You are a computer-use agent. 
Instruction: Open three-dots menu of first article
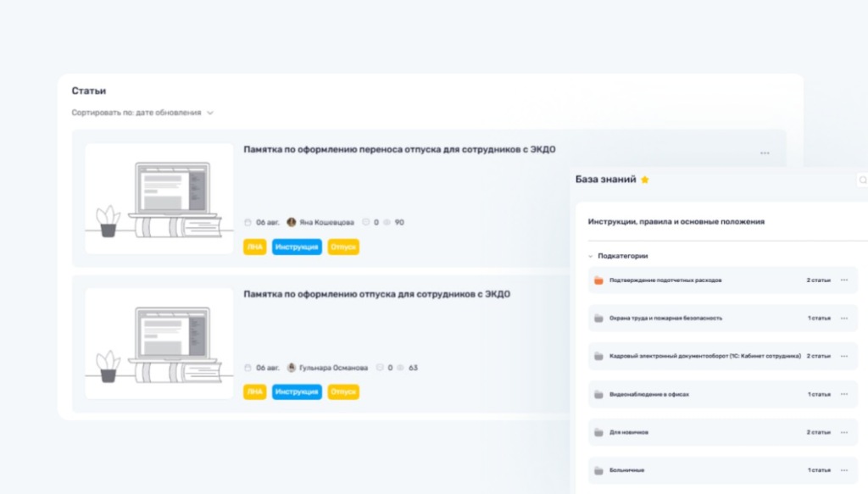[765, 153]
